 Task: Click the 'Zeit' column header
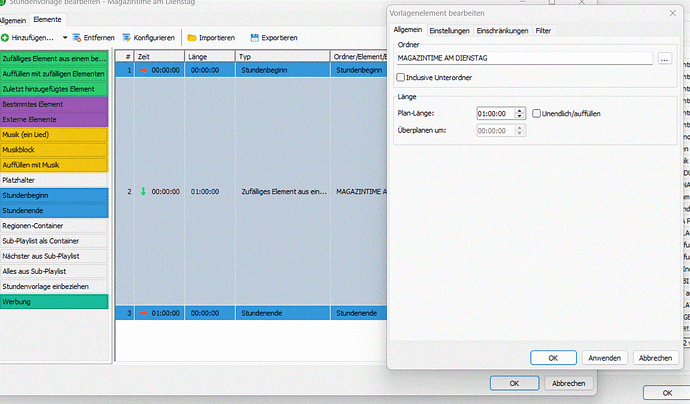pos(159,57)
